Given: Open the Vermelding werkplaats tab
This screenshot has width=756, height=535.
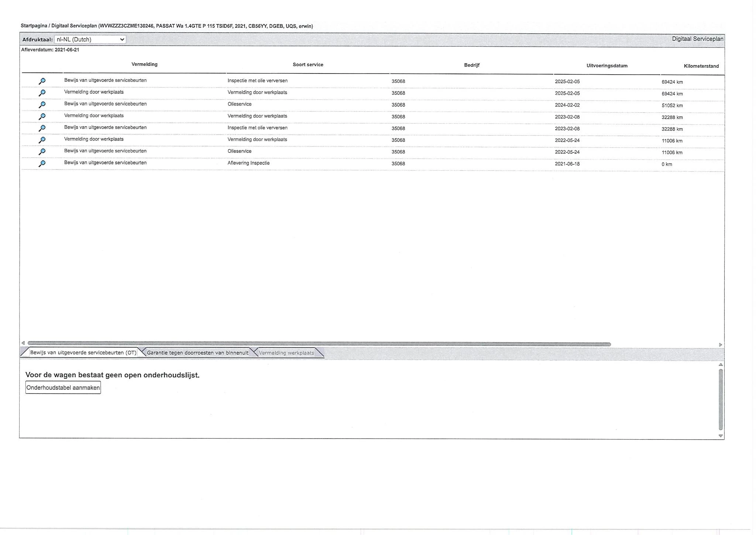Looking at the screenshot, I should point(286,353).
